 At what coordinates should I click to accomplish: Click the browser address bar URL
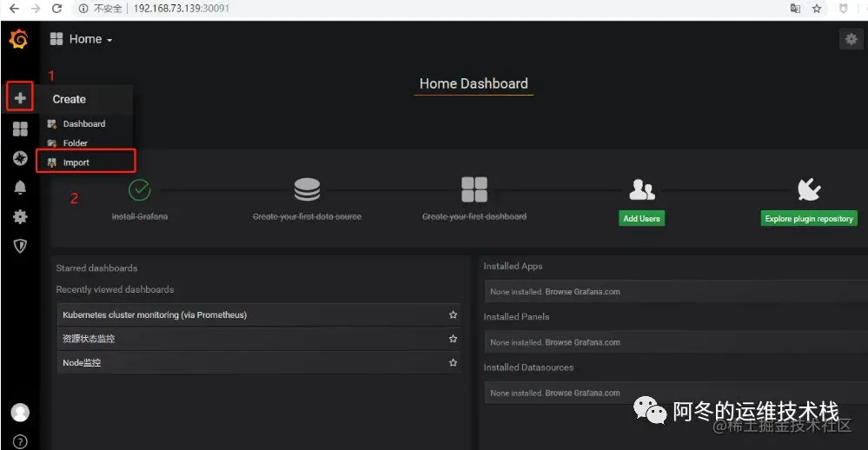(181, 9)
